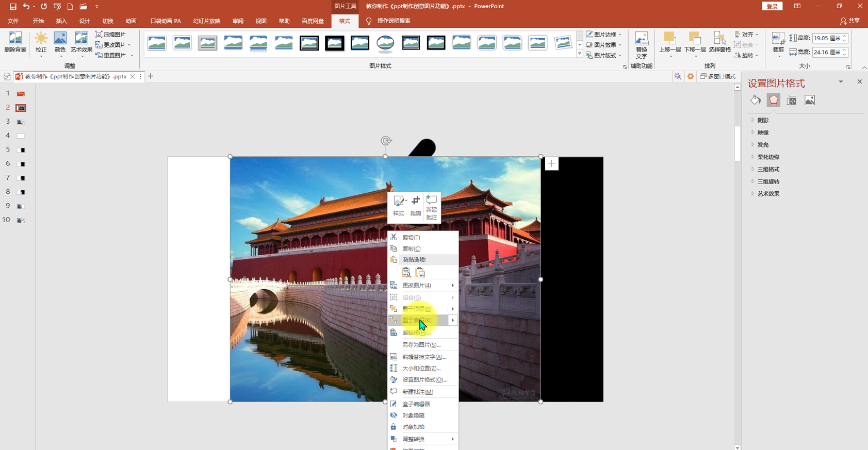Switch to Fill & Line tab in format pane
Viewport: 868px width, 450px height.
(756, 100)
